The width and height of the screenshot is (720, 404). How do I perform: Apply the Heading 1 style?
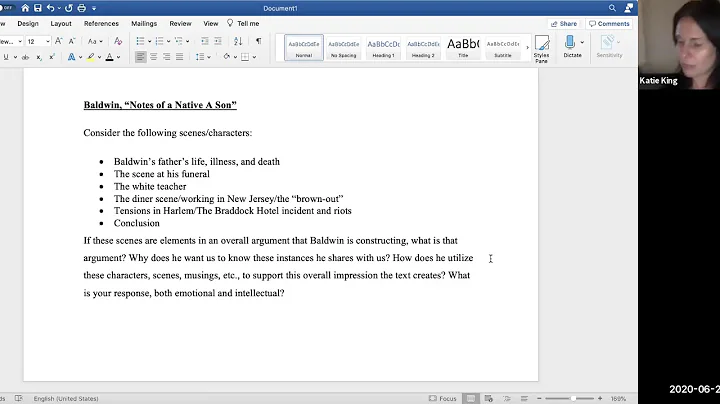[x=383, y=47]
